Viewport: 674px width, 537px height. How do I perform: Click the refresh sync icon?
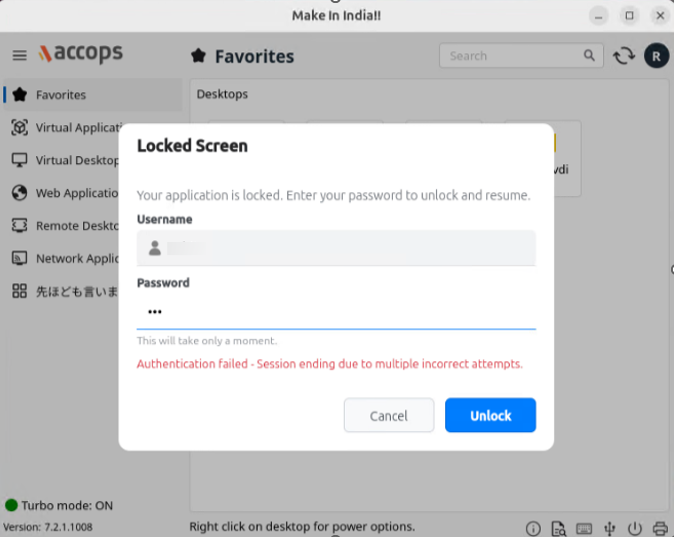click(x=624, y=56)
